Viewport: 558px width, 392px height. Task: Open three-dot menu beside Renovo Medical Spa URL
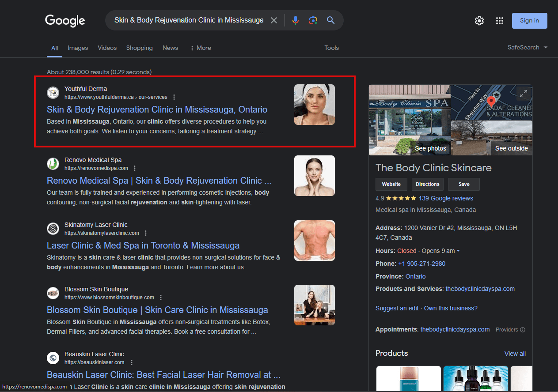click(135, 168)
